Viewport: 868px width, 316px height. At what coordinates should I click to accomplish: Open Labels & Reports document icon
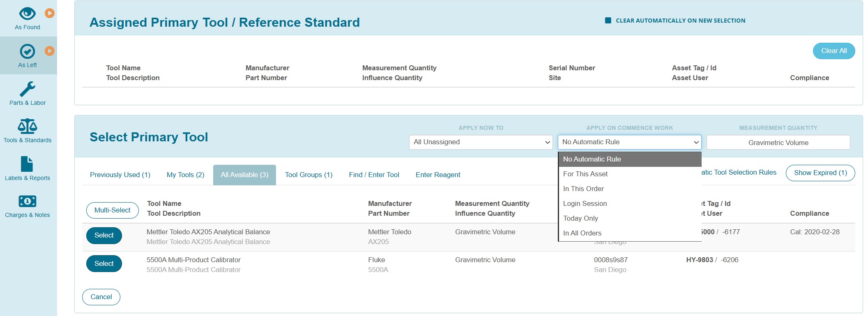(x=27, y=164)
